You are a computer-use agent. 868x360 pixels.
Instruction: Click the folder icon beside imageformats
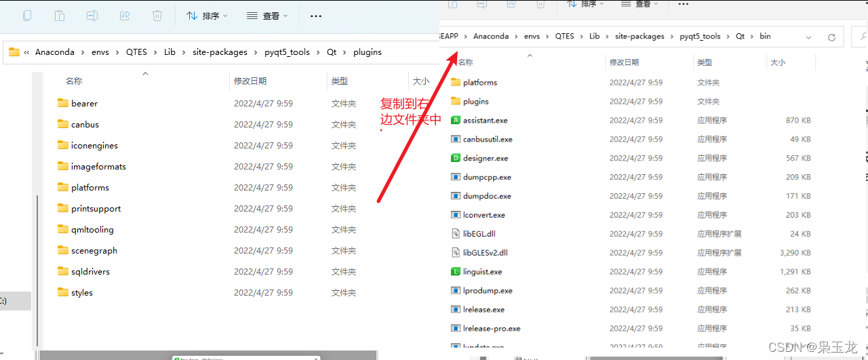[x=63, y=166]
